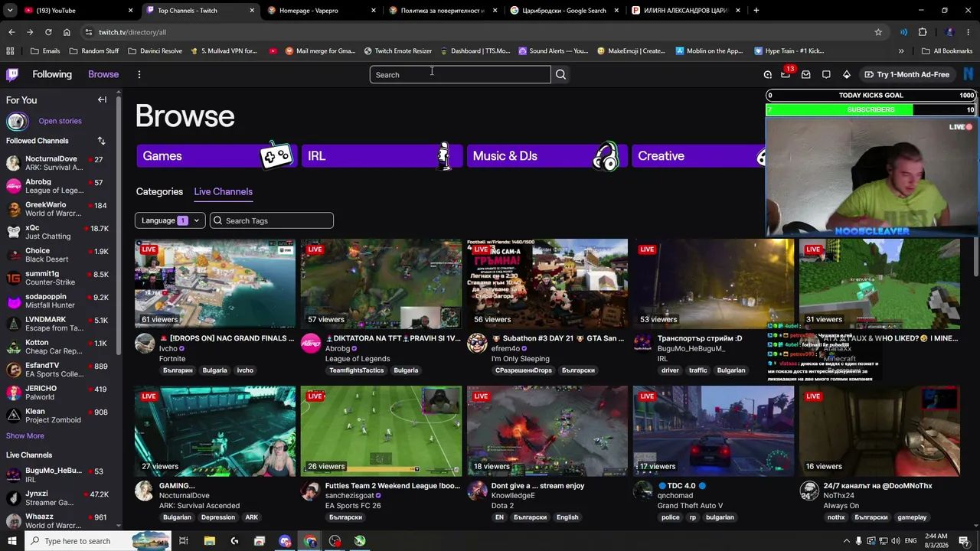The image size is (980, 551).
Task: Show hidden bookmarks with the overflow chevron
Action: (901, 51)
